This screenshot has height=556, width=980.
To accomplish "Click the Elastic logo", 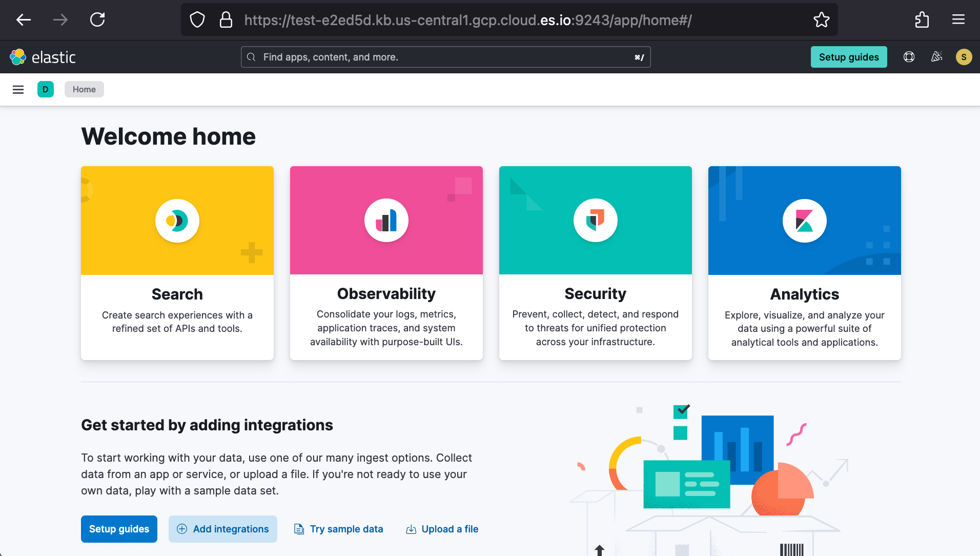I will coord(43,57).
